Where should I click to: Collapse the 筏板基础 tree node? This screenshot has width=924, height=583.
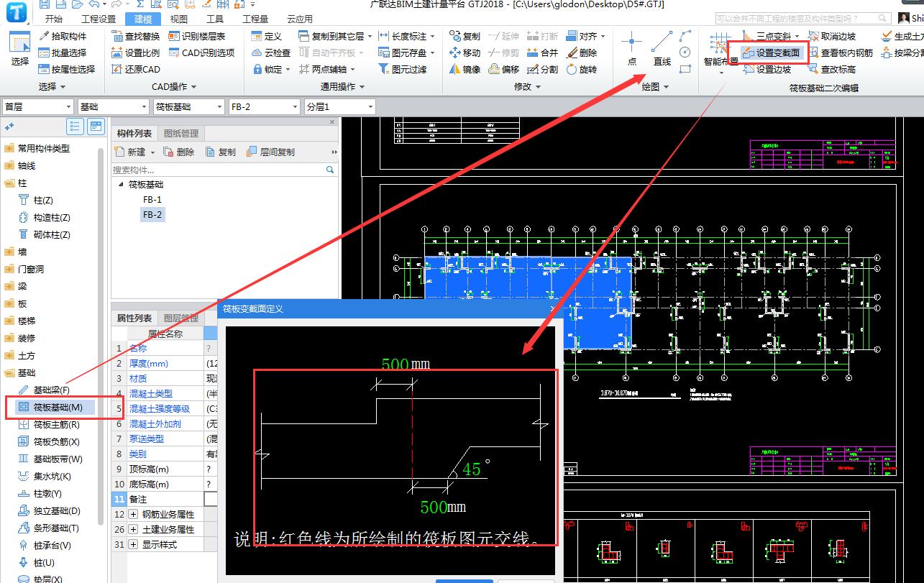[x=121, y=185]
